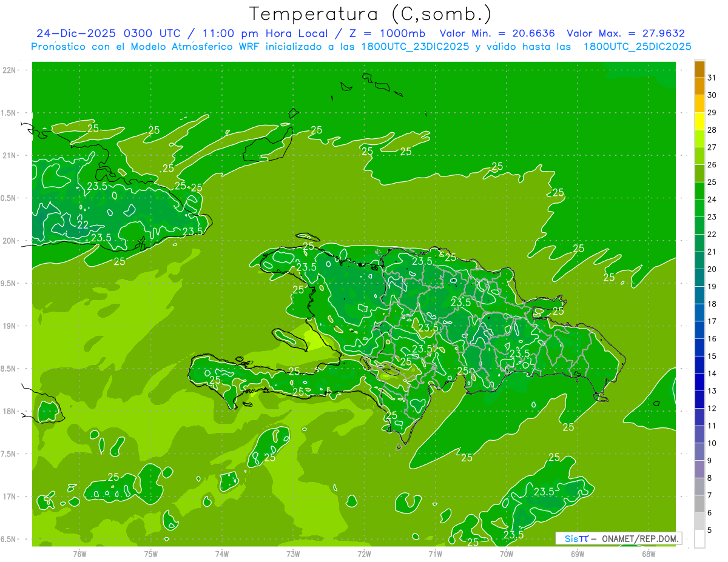Click the "Temperatura (C,somb.)" title
The image size is (728, 562).
370,14
